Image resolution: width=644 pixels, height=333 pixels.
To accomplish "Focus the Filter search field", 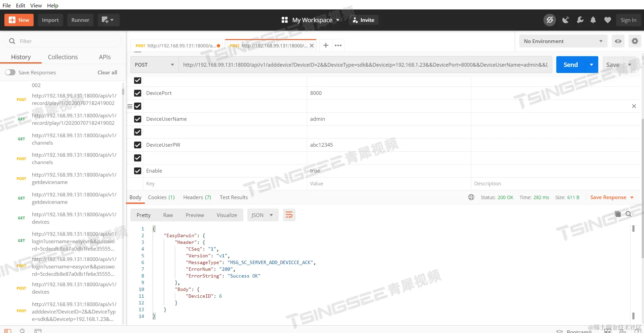I will pyautogui.click(x=63, y=41).
